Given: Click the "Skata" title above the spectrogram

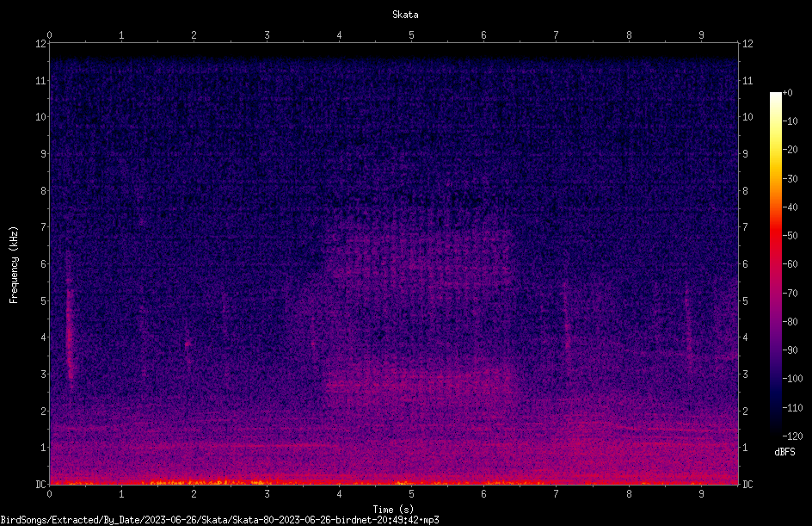Looking at the screenshot, I should pos(405,15).
